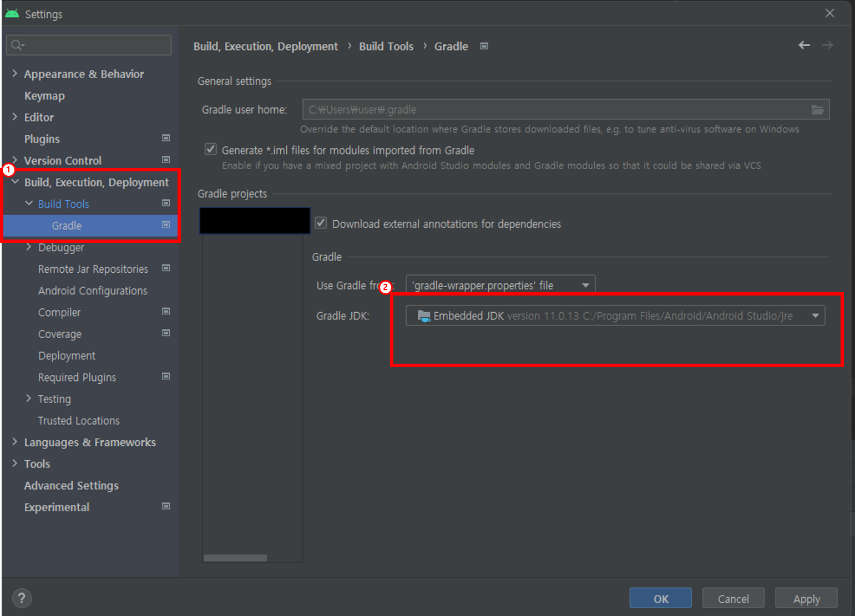The width and height of the screenshot is (855, 616).
Task: Collapse the Build Tools node
Action: coord(29,203)
